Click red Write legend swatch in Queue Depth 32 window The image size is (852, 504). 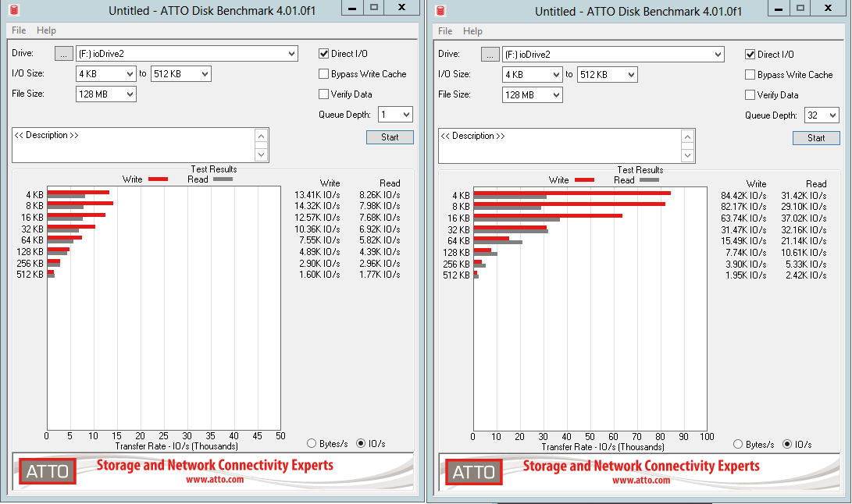(x=585, y=179)
